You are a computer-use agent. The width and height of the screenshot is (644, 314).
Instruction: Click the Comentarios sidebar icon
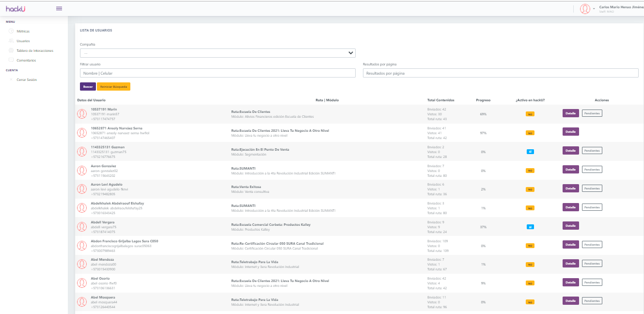(11, 60)
